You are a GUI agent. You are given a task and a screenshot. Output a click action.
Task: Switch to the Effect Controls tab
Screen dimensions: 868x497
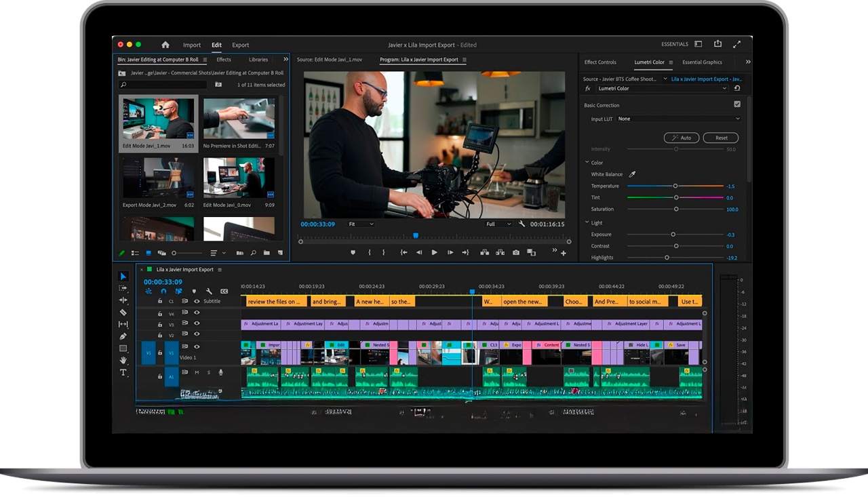click(600, 62)
